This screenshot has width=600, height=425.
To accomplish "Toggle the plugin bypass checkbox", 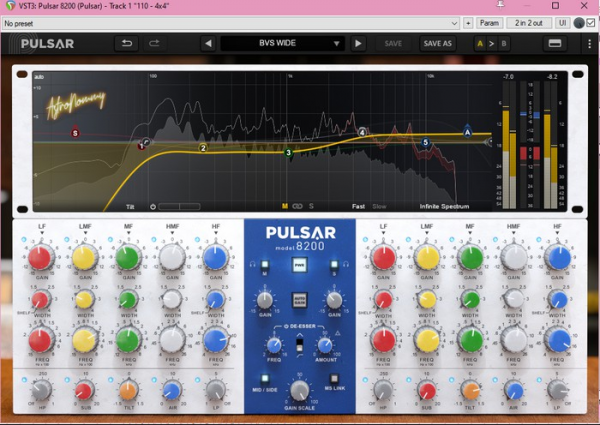I will click(x=590, y=23).
